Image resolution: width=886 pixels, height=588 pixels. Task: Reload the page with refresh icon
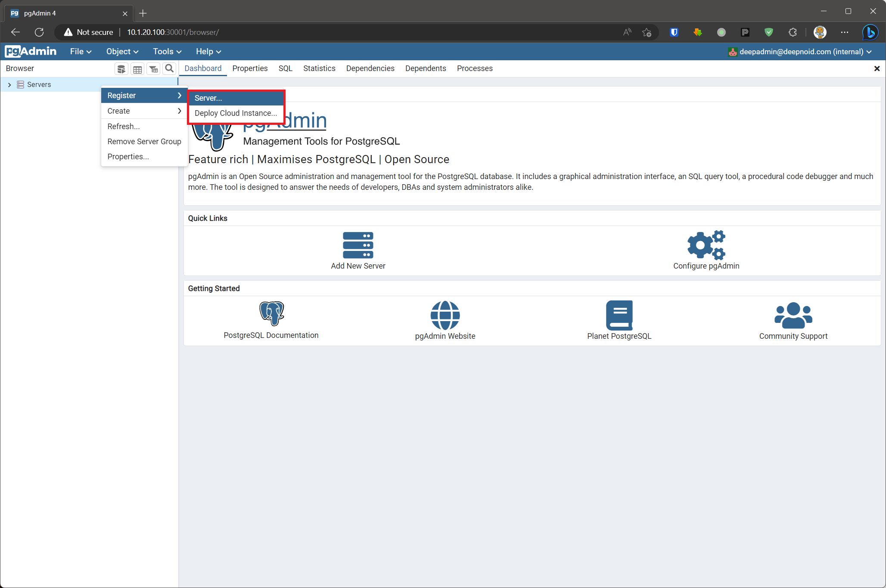(x=39, y=32)
